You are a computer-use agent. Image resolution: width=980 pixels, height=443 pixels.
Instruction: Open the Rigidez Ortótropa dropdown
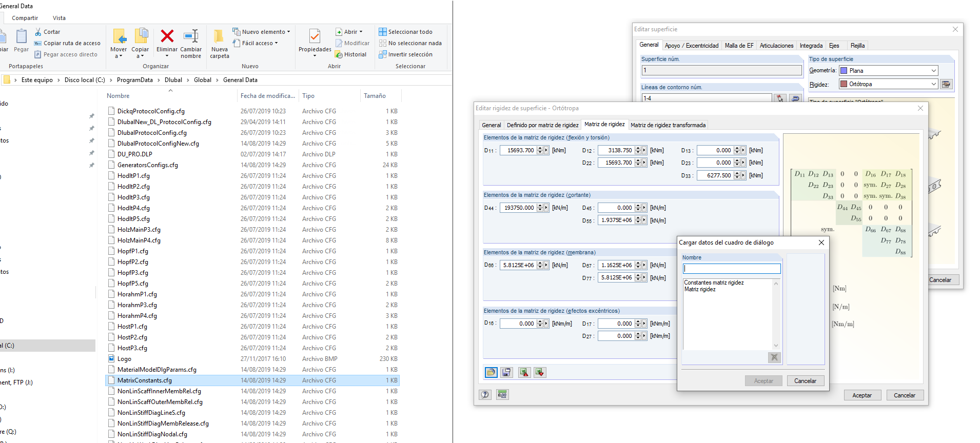point(933,84)
